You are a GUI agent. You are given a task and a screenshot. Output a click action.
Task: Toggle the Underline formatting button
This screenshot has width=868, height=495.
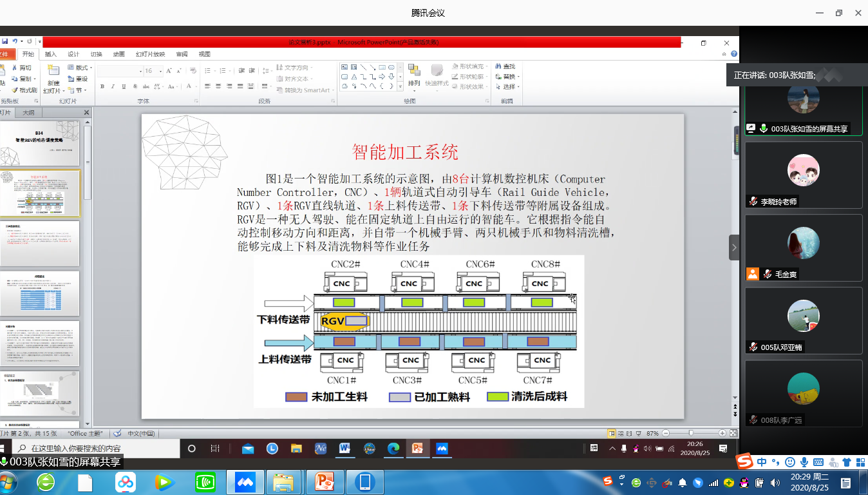tap(124, 86)
